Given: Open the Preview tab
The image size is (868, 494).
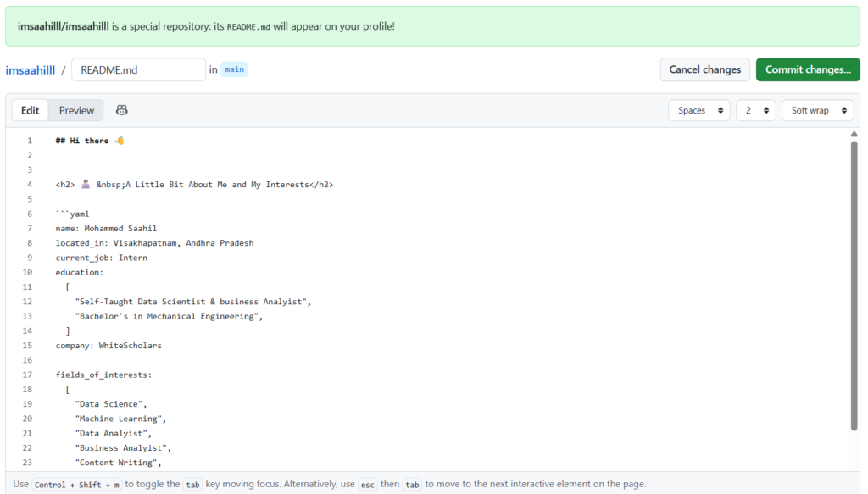Looking at the screenshot, I should point(76,110).
